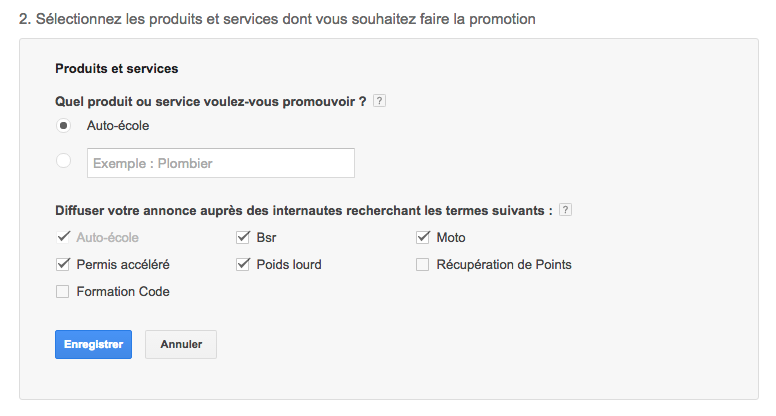The width and height of the screenshot is (776, 416).
Task: Open help icon beside product question
Action: [x=379, y=101]
